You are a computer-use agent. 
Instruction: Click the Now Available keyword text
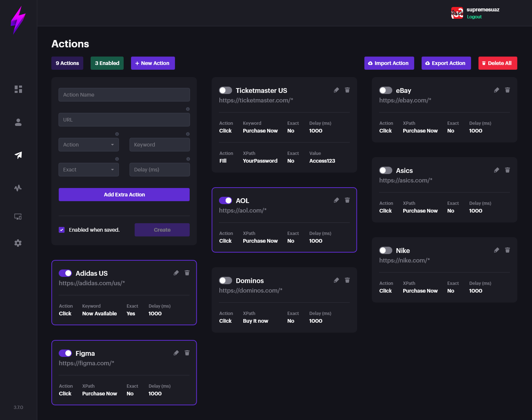99,314
